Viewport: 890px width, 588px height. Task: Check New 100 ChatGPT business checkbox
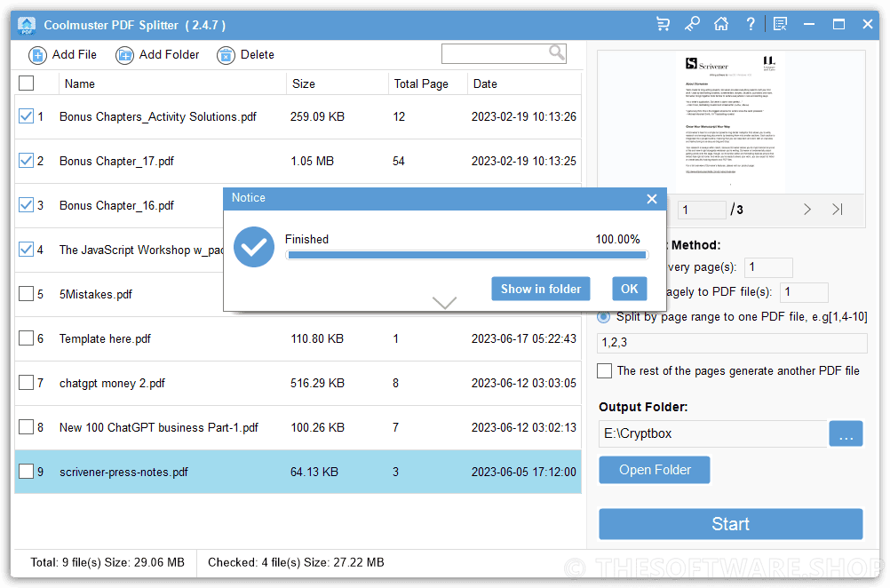coord(26,427)
